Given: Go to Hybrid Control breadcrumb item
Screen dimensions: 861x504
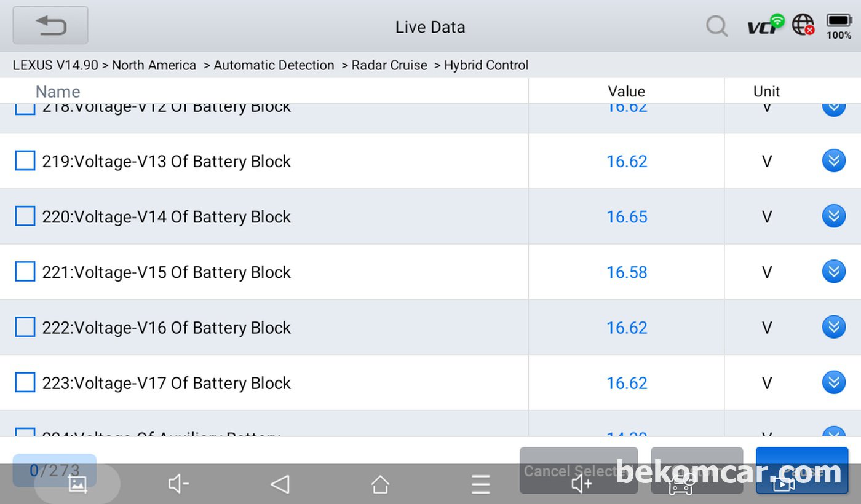Looking at the screenshot, I should pos(486,65).
